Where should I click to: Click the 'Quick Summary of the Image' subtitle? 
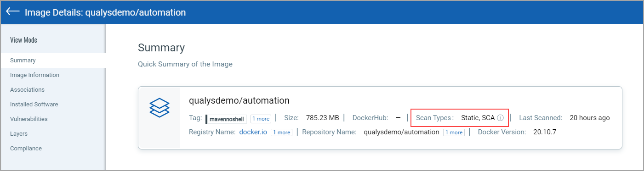click(185, 64)
